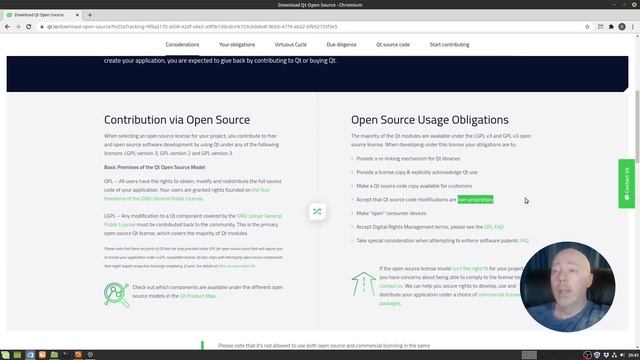Viewport: 640px width, 360px height.
Task: Jump to Your obligations section
Action: pyautogui.click(x=237, y=44)
